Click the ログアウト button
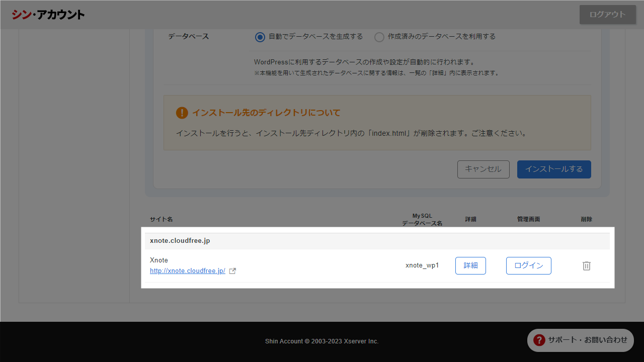This screenshot has width=644, height=362. pos(608,15)
